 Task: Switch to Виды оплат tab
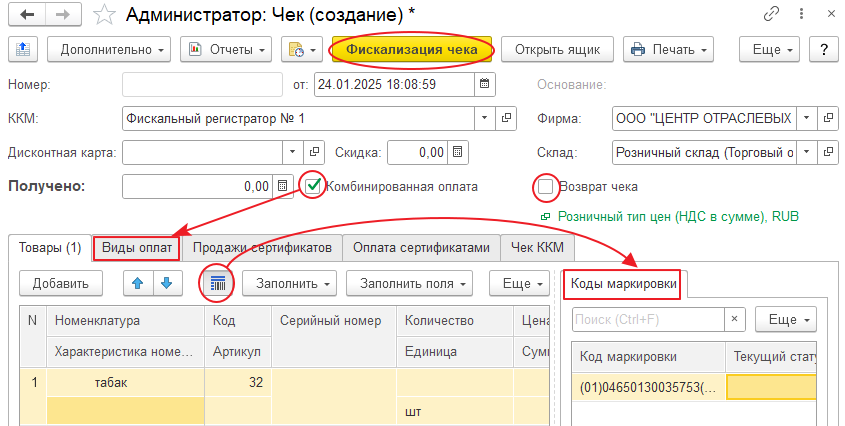[x=137, y=248]
